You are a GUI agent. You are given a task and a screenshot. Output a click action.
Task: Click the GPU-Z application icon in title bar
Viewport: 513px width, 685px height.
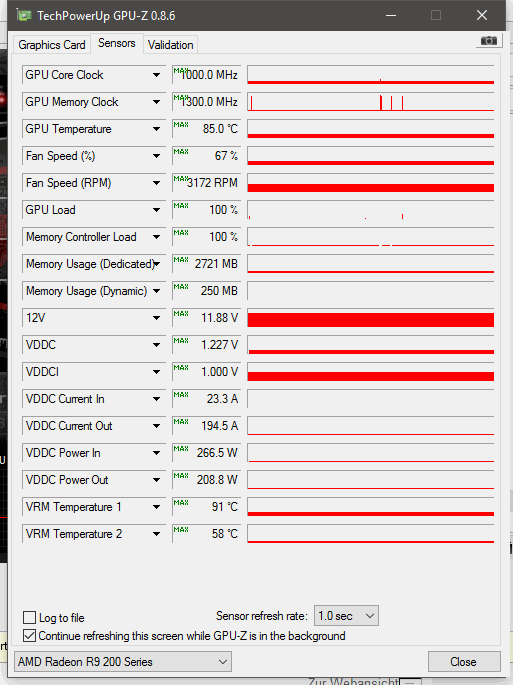point(24,16)
